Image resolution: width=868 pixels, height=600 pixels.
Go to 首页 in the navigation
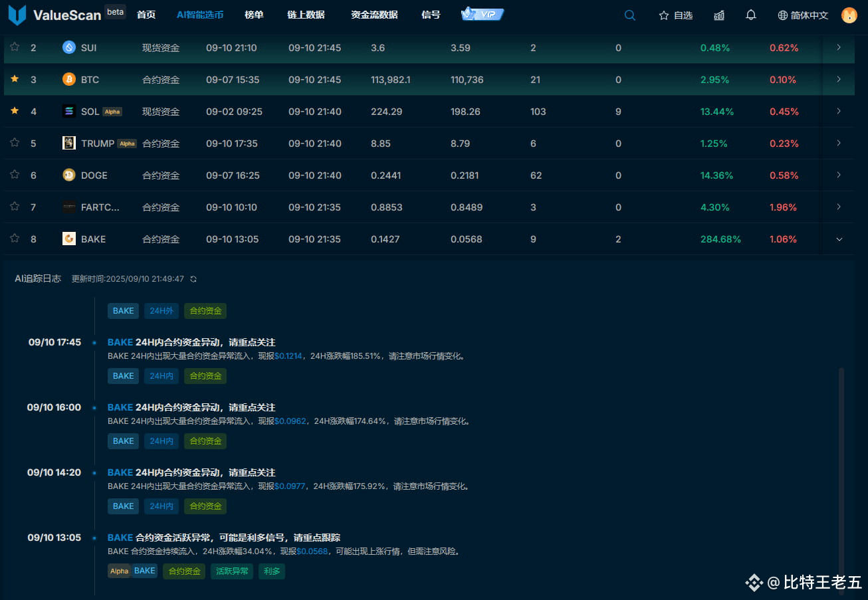pyautogui.click(x=146, y=15)
